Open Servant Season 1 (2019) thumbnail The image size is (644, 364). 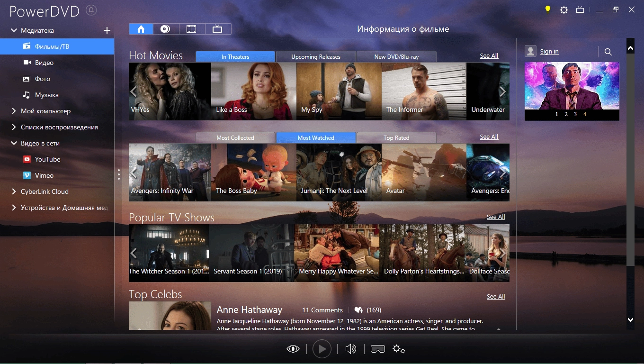[x=251, y=253]
